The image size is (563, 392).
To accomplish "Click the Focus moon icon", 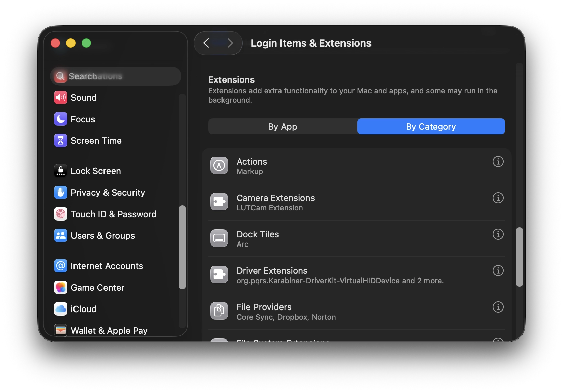I will 61,119.
